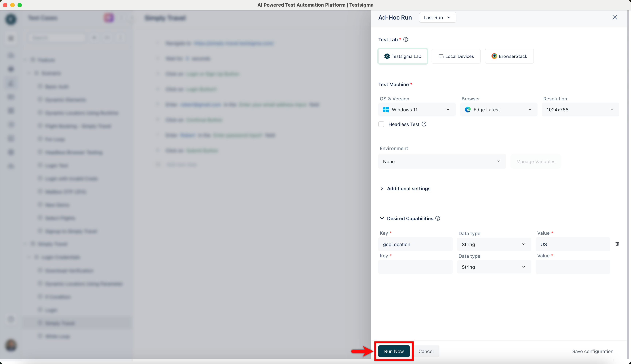Open the Desired Capabilities help icon
The image size is (631, 364).
437,218
